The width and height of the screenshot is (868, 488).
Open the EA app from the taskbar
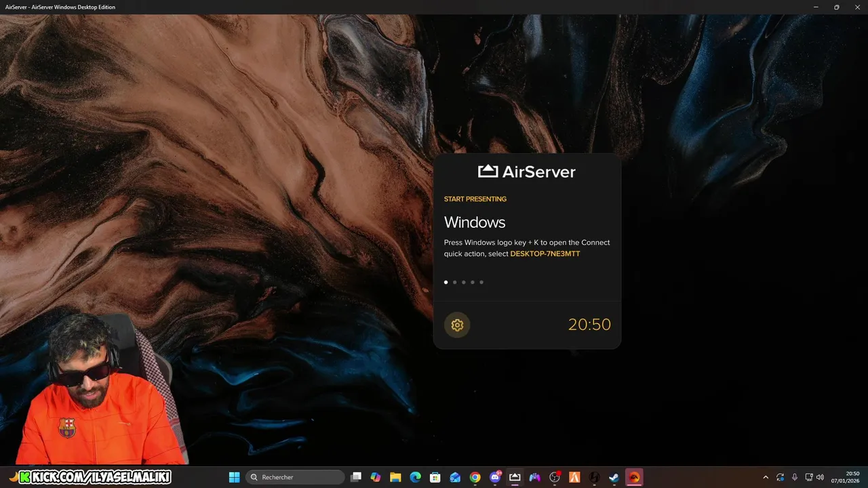tap(634, 477)
